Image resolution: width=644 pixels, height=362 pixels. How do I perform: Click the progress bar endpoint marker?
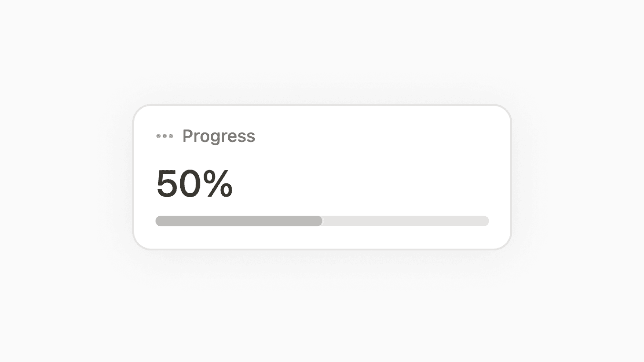click(x=322, y=221)
